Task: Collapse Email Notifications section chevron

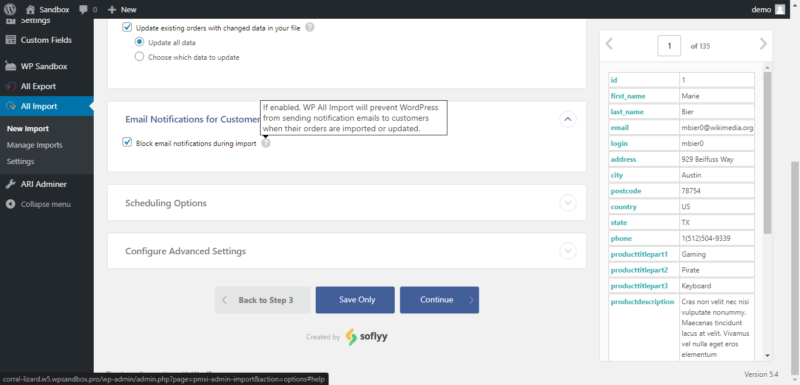Action: (568, 119)
